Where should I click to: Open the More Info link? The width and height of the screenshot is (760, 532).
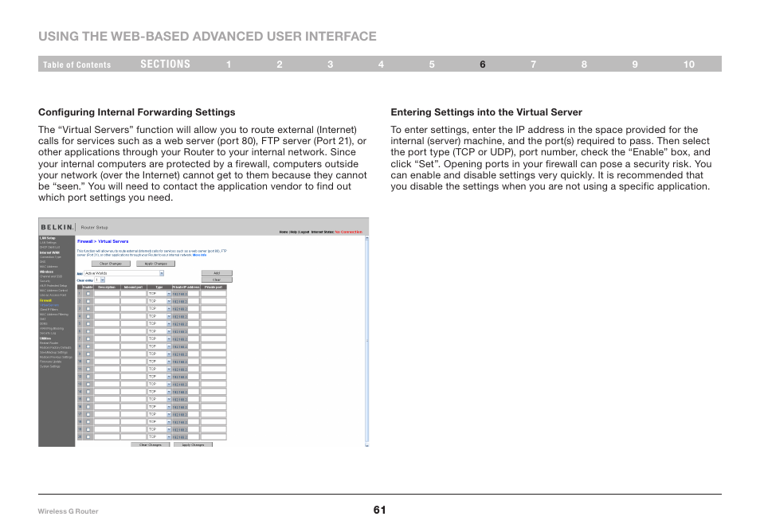[199, 255]
